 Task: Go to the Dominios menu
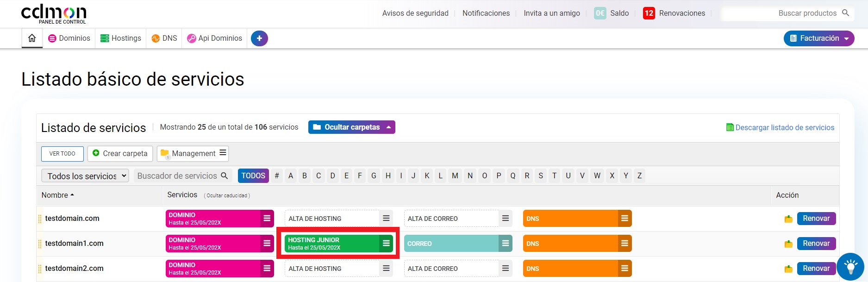pyautogui.click(x=69, y=38)
